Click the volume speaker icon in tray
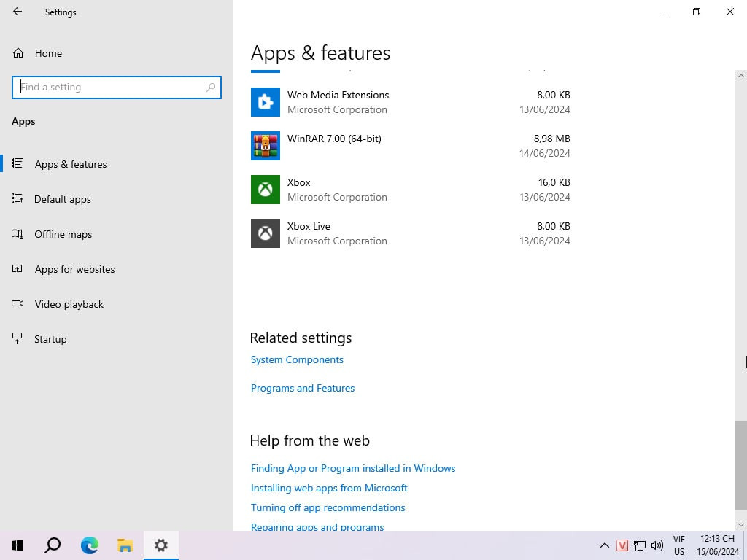 (x=657, y=545)
